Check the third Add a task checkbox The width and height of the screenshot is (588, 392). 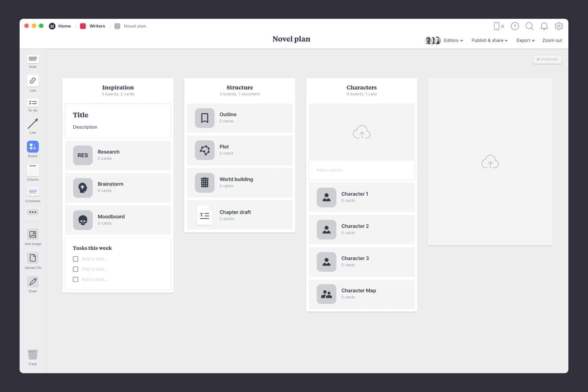click(75, 279)
